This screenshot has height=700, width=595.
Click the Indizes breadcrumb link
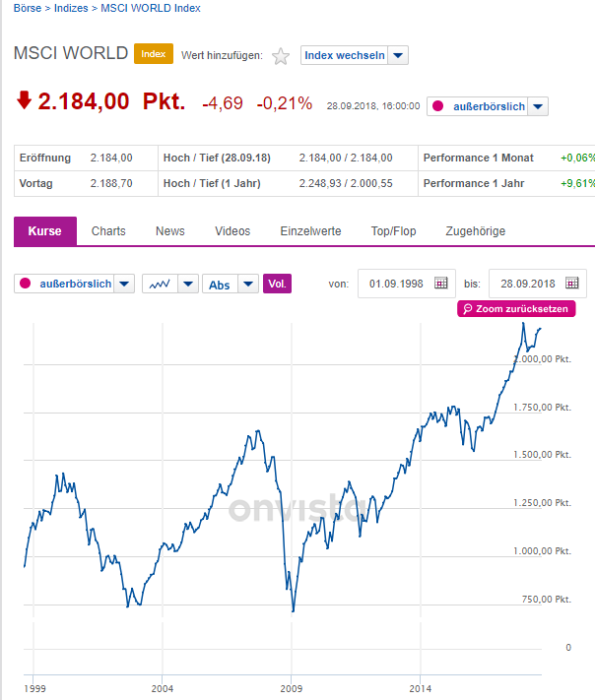point(71,8)
